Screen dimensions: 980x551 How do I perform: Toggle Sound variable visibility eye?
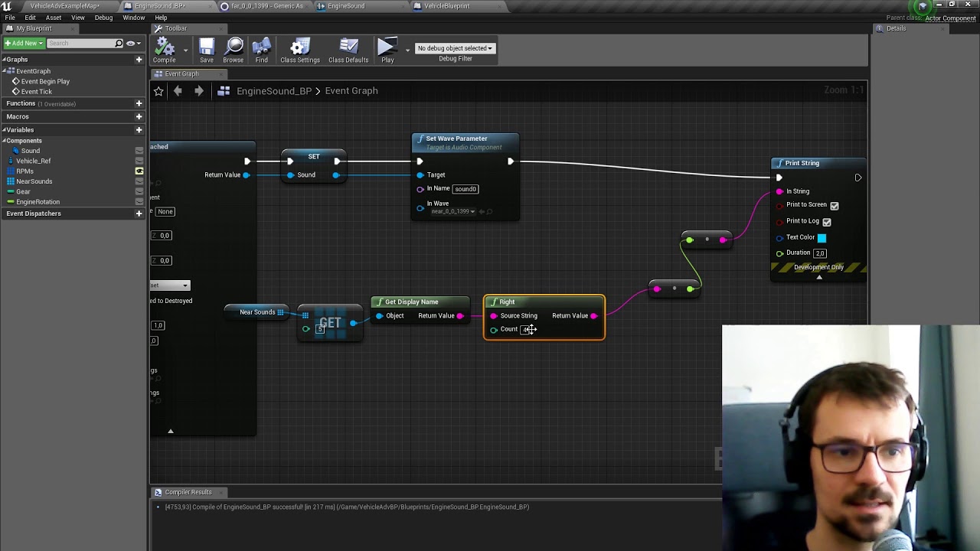click(139, 151)
